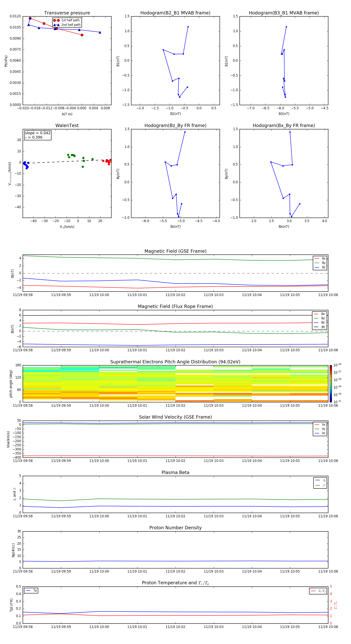Click the pitch angle colorbar

coord(331,384)
